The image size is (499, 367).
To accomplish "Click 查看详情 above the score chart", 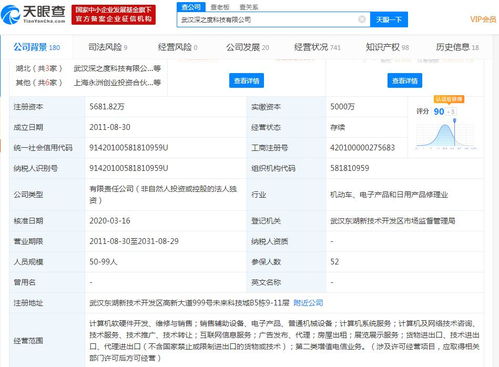I will pyautogui.click(x=405, y=81).
